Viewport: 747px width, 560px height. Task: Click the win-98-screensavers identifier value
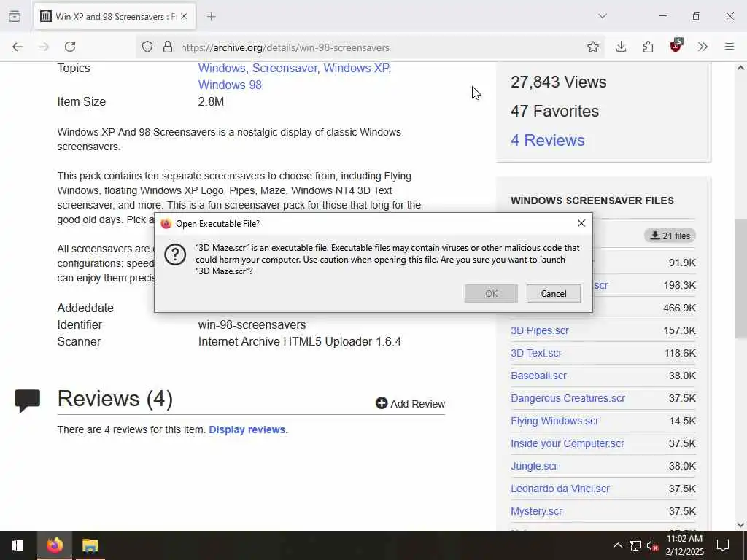point(252,324)
